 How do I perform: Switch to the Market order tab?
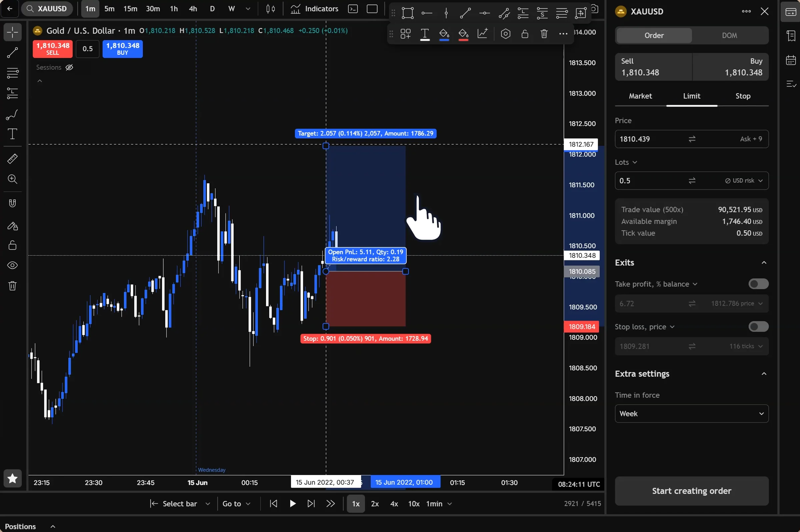point(640,96)
